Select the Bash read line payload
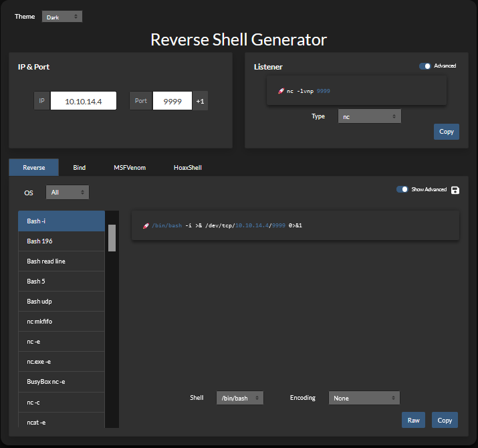 [62, 261]
